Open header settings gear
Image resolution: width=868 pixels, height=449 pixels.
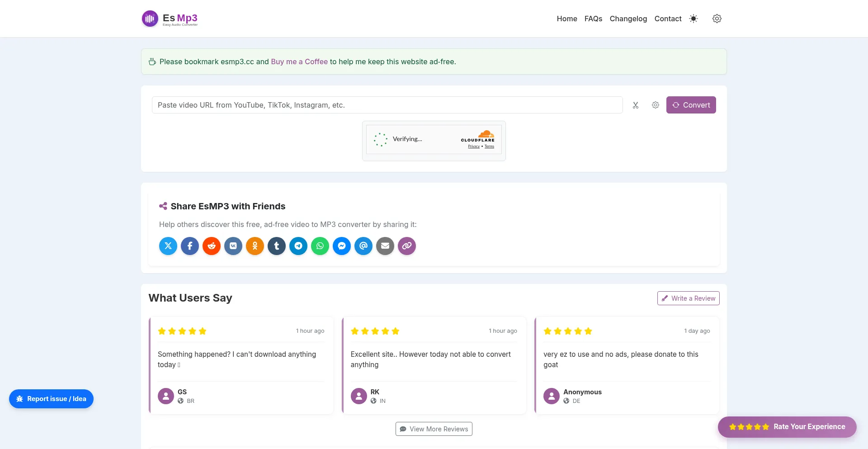tap(717, 19)
